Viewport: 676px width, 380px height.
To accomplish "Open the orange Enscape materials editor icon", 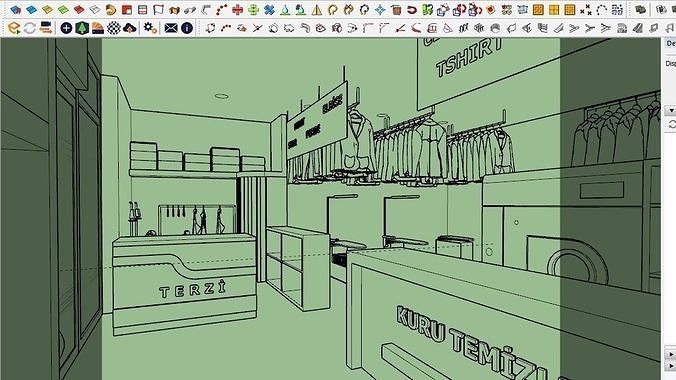I will pos(98,28).
